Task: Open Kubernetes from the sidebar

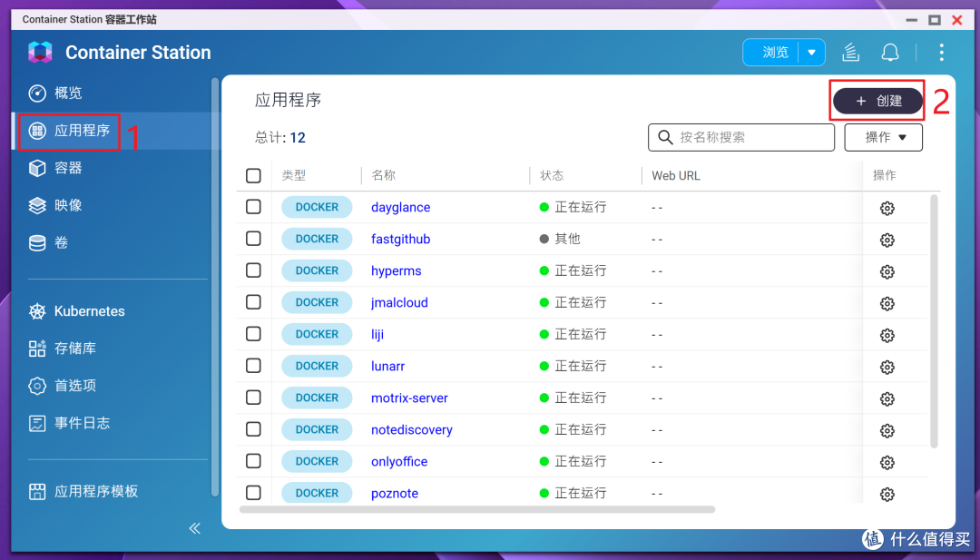Action: [x=77, y=311]
